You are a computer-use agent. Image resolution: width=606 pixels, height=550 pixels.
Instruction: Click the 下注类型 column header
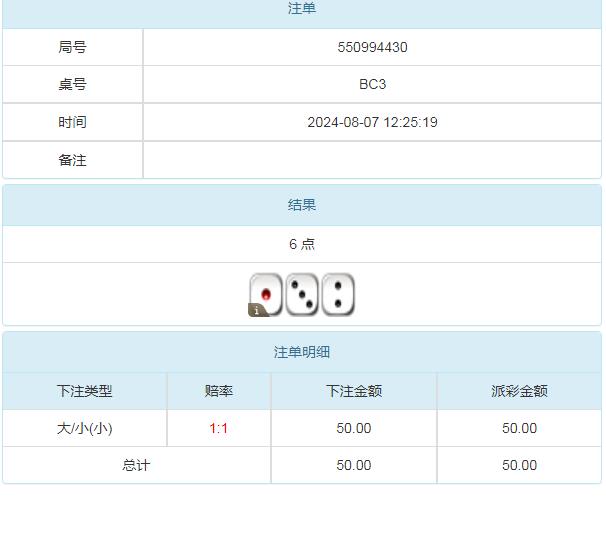click(x=85, y=391)
